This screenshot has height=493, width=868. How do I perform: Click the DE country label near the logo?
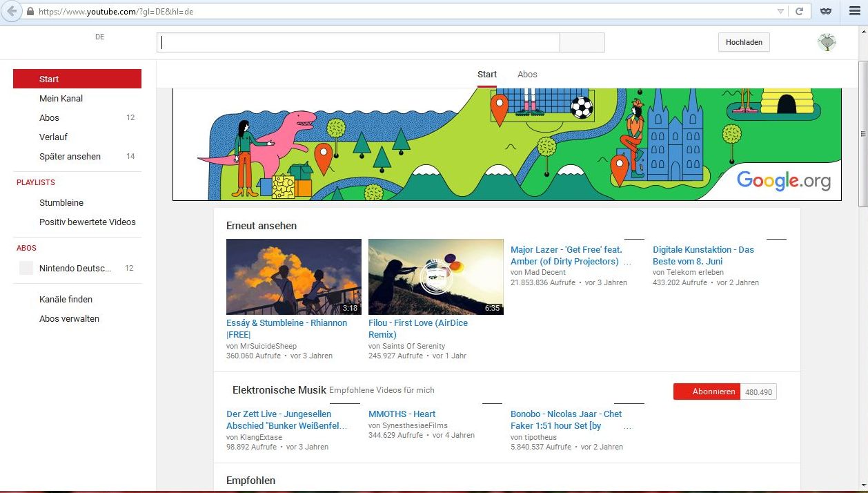[100, 37]
